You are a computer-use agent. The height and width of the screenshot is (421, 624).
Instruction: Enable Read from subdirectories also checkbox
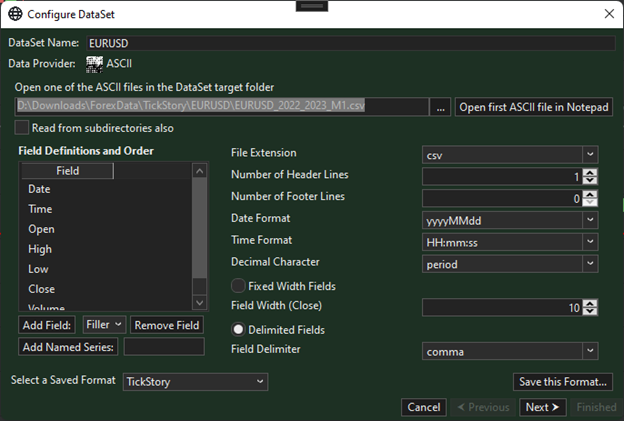point(22,128)
